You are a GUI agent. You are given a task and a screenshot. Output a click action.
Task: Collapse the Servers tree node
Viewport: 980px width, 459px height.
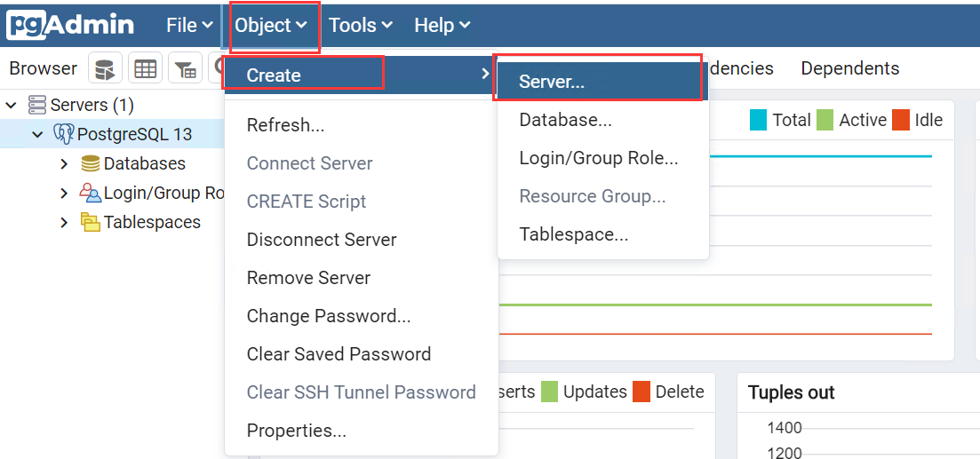(x=12, y=106)
